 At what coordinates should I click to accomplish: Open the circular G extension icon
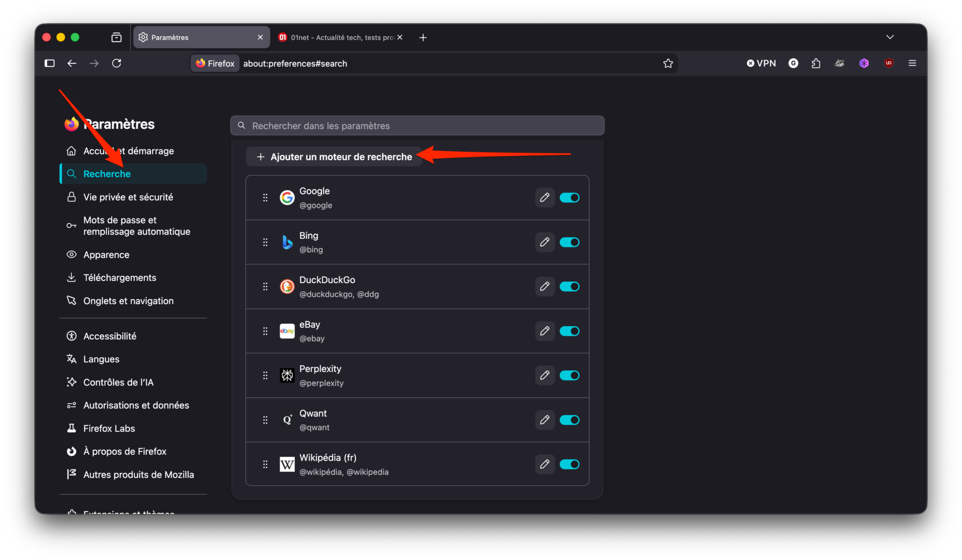[x=793, y=63]
